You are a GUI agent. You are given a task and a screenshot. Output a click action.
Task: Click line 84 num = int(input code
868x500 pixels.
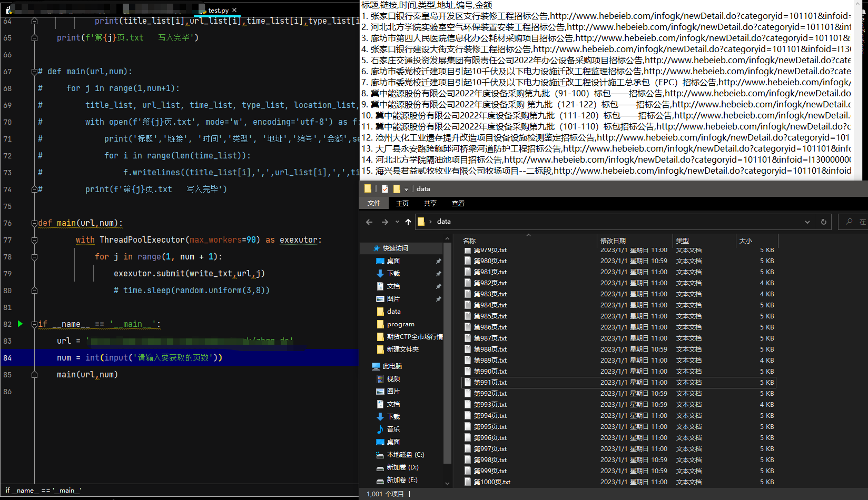coord(140,358)
